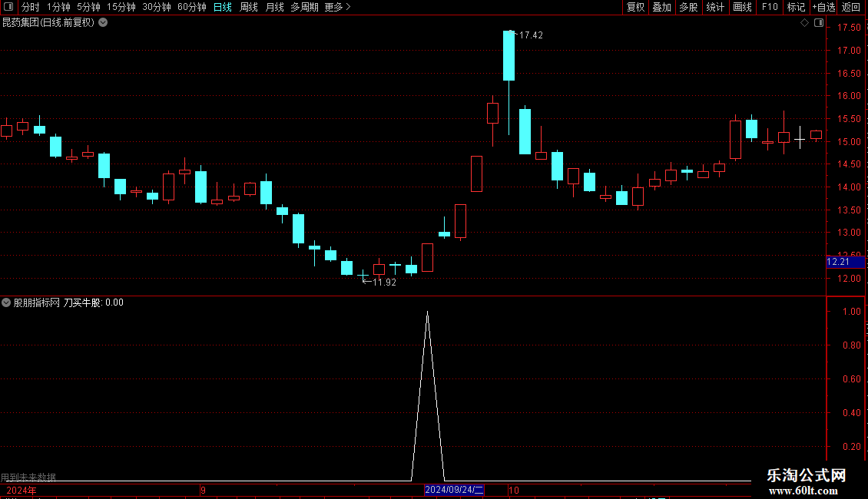Select the 5分钟 period
868x499 pixels.
point(88,7)
